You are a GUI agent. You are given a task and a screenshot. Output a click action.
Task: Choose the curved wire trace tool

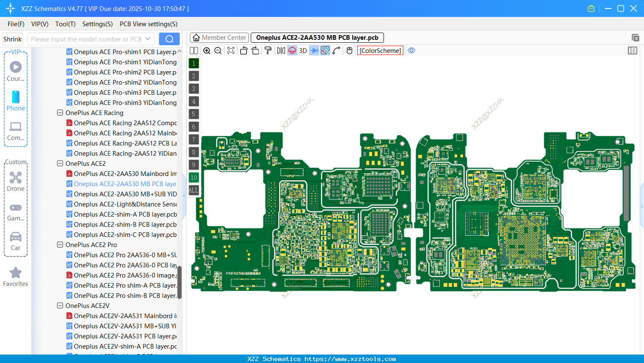[336, 50]
